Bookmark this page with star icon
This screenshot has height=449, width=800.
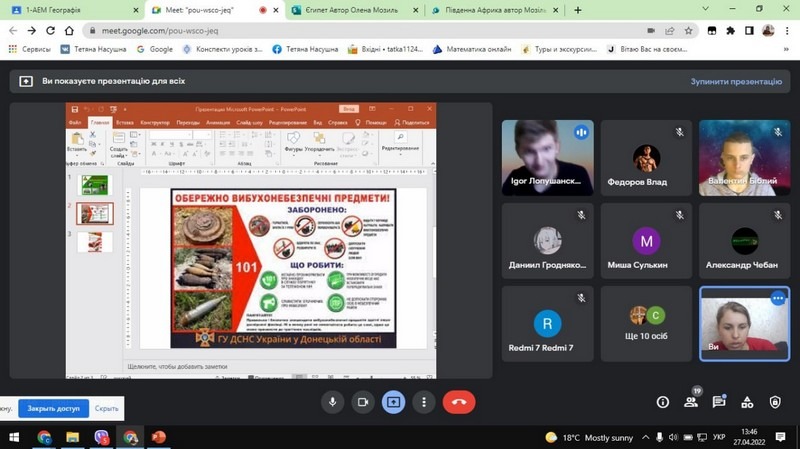point(688,31)
